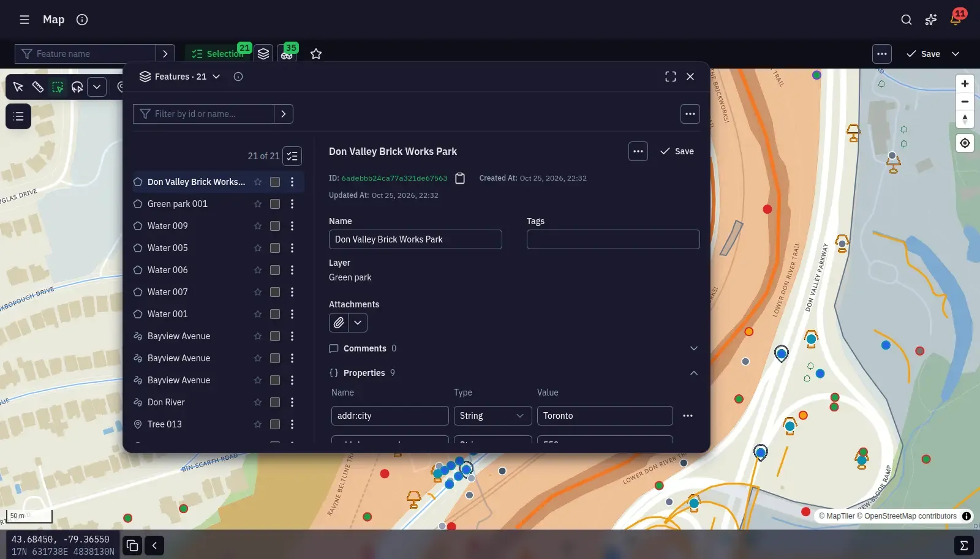This screenshot has width=980, height=559.
Task: Select the pointer selection tool
Action: coord(18,87)
